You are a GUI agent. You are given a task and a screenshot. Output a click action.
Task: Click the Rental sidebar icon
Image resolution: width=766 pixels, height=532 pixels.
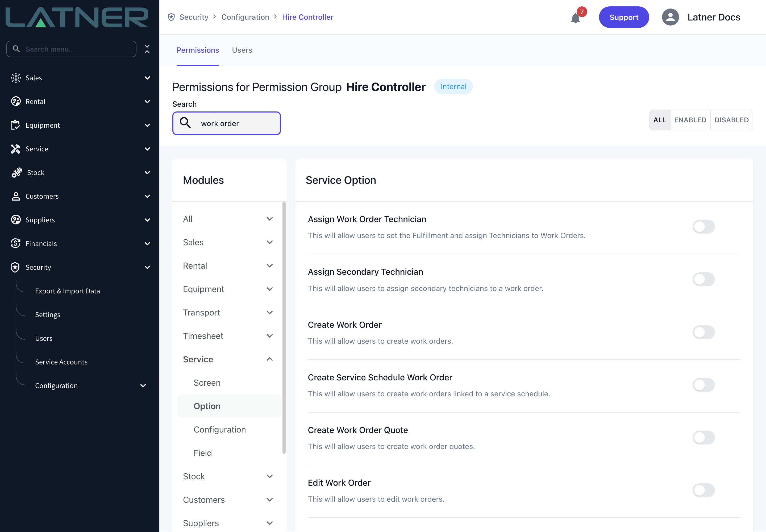coord(16,101)
